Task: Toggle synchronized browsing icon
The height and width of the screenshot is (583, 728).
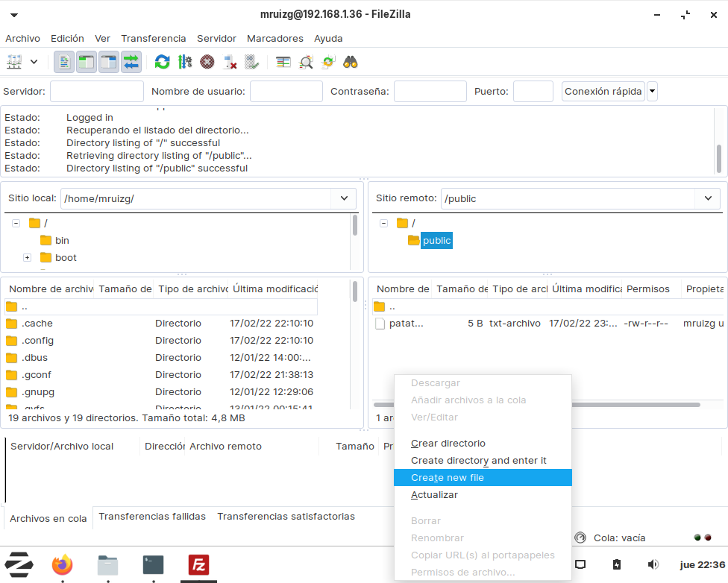Action: tap(328, 62)
